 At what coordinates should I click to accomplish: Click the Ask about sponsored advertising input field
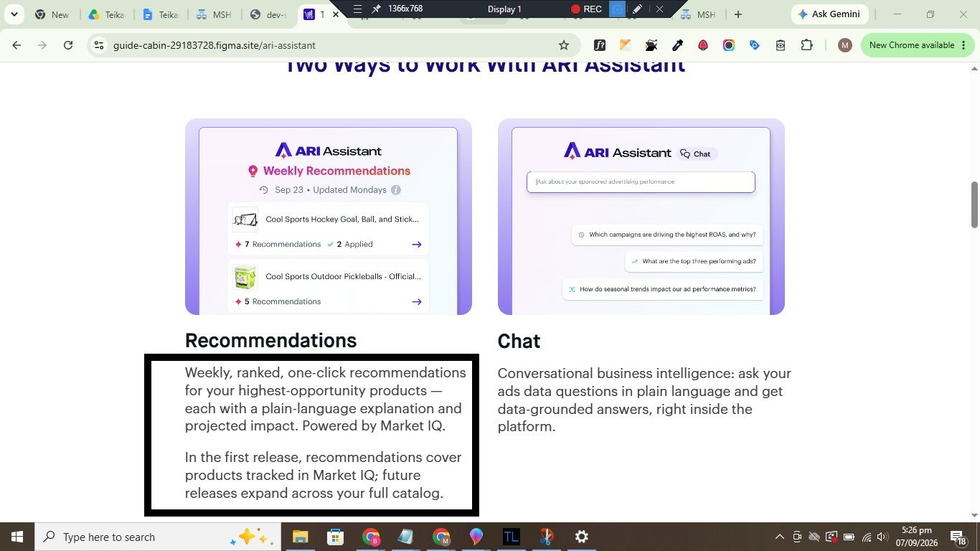click(641, 182)
